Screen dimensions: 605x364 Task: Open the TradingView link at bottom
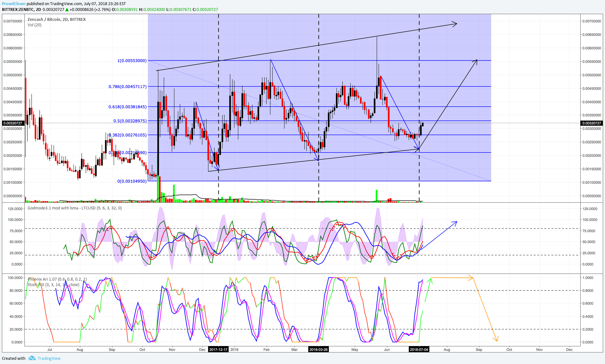coord(49,359)
